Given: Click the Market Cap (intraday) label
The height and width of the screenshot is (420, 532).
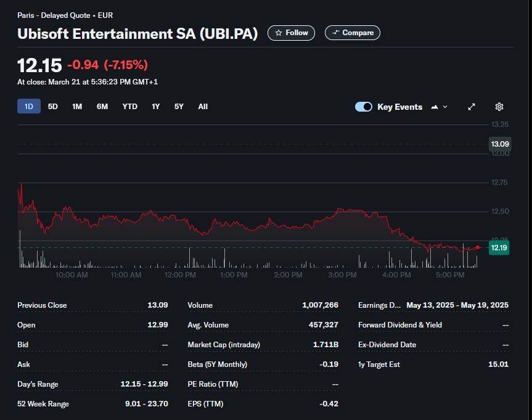Looking at the screenshot, I should 224,345.
